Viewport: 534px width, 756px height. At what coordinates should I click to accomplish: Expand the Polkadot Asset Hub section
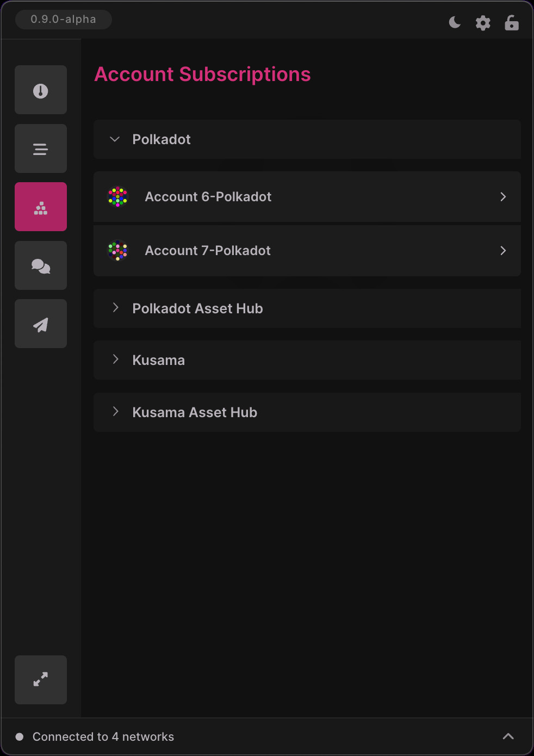(307, 308)
